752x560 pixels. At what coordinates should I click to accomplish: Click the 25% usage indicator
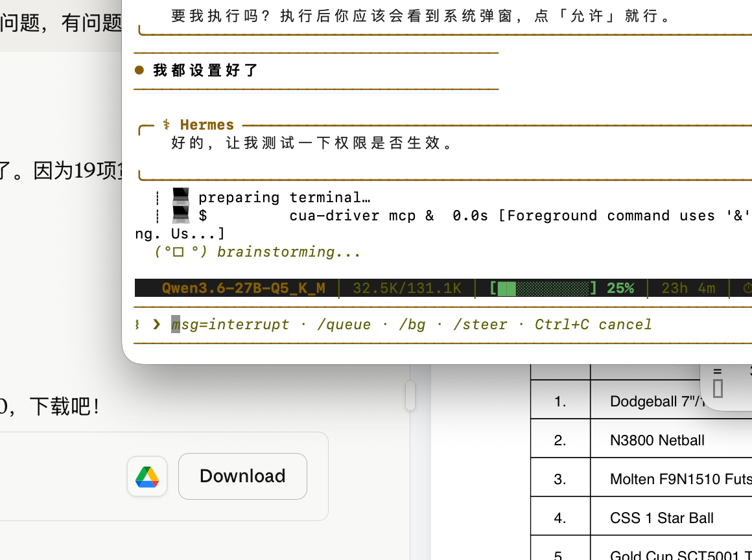click(620, 288)
